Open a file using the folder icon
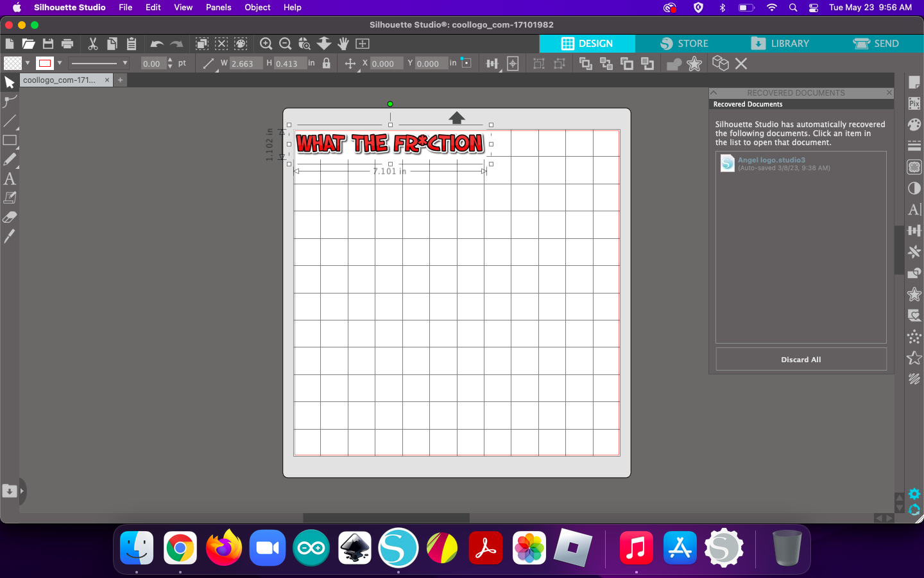Screen dimensions: 924x578 (28, 44)
